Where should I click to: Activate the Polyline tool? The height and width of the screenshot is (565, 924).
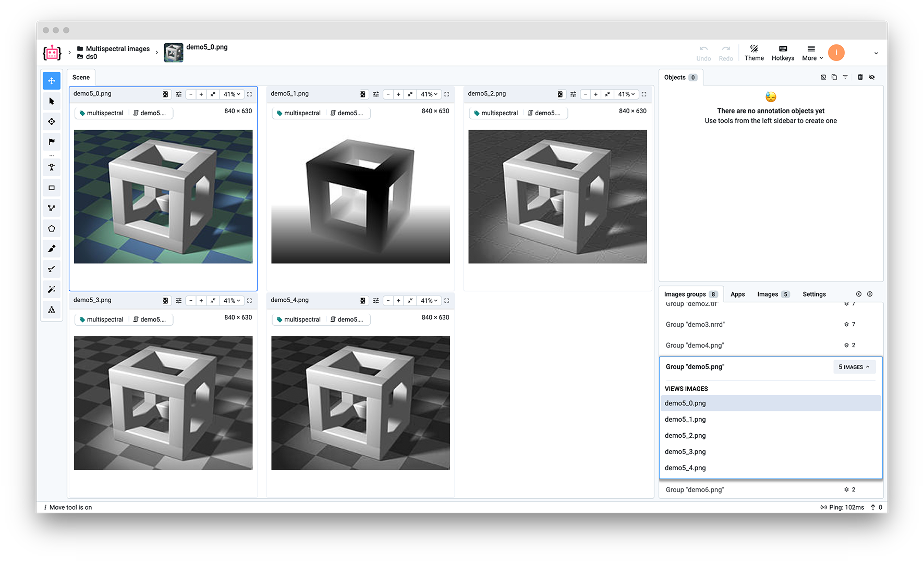52,208
